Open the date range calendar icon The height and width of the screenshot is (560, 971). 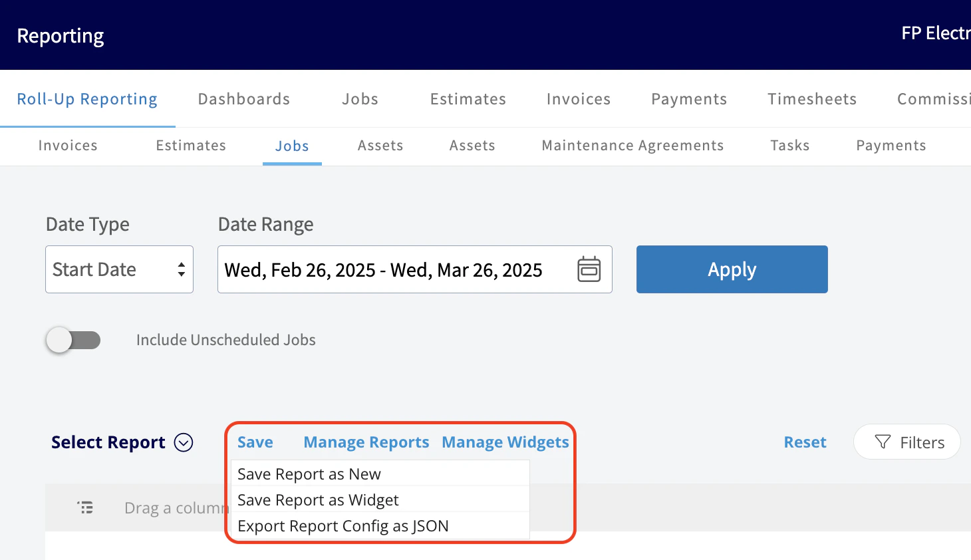point(589,269)
